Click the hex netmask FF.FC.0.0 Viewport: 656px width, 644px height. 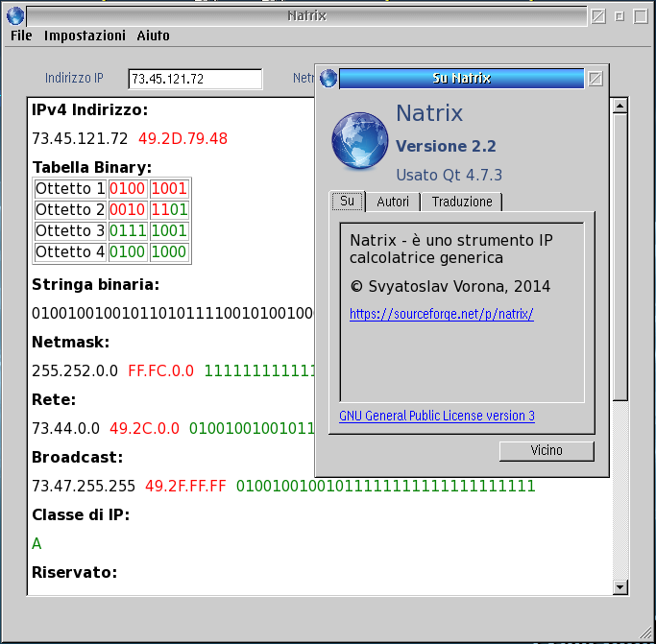[x=160, y=370]
